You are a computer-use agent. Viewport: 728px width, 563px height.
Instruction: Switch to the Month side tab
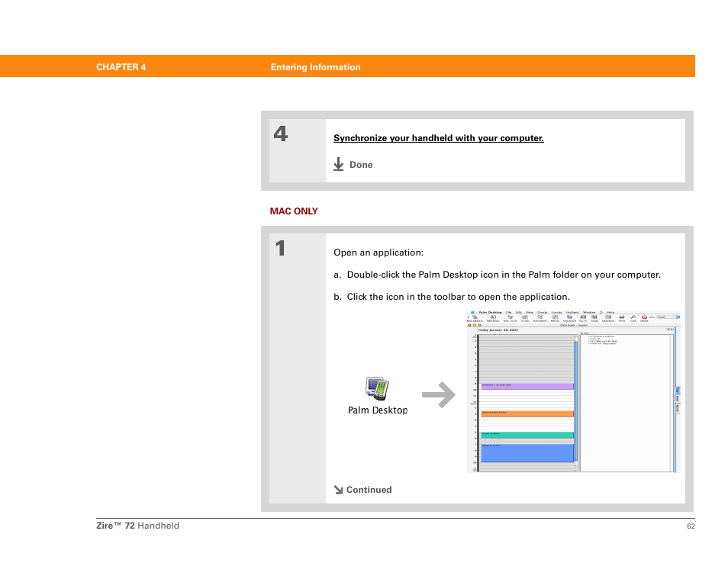pyautogui.click(x=678, y=407)
